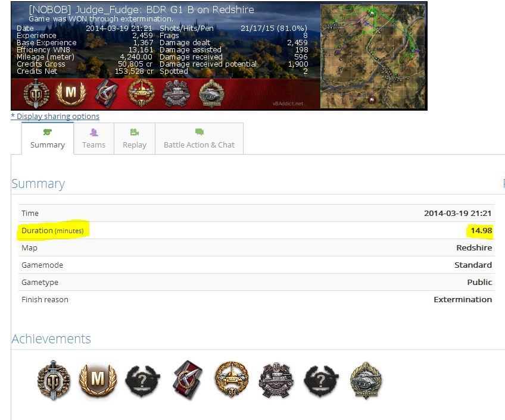This screenshot has width=505, height=420.
Task: Select the Gamemode value Standard
Action: coord(473,265)
